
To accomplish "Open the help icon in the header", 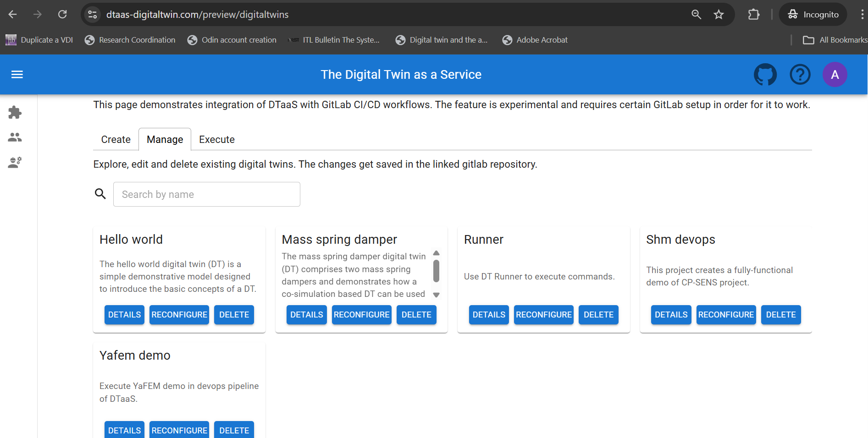I will (x=800, y=74).
